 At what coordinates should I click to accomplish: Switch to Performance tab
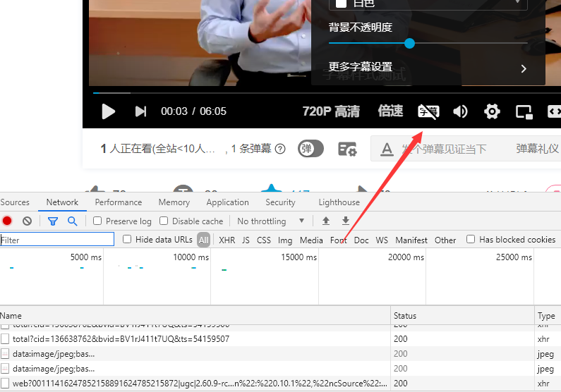pyautogui.click(x=119, y=202)
